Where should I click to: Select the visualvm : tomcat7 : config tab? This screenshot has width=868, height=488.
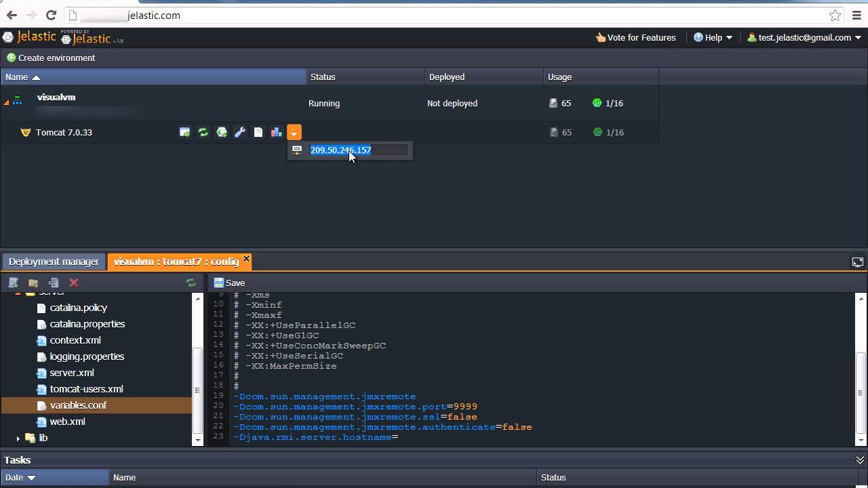coord(176,262)
